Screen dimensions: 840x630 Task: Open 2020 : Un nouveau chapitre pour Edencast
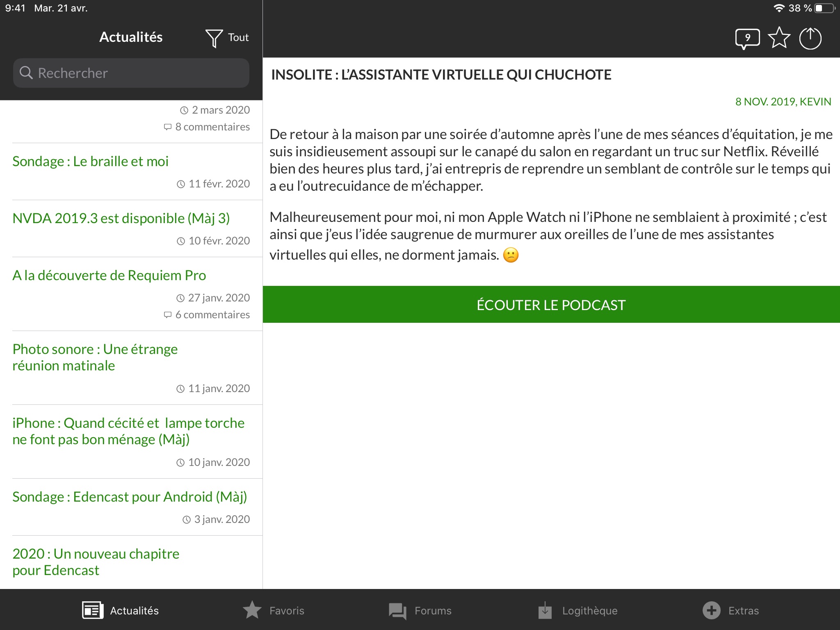tap(131, 562)
